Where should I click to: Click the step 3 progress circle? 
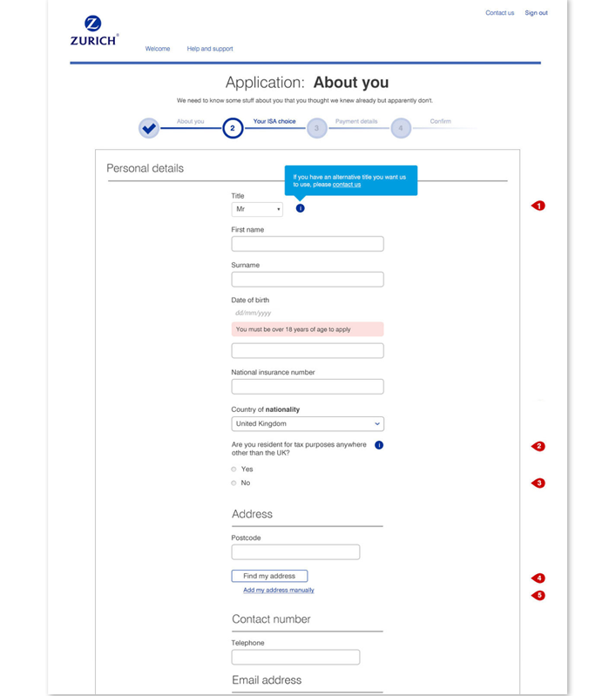click(316, 128)
